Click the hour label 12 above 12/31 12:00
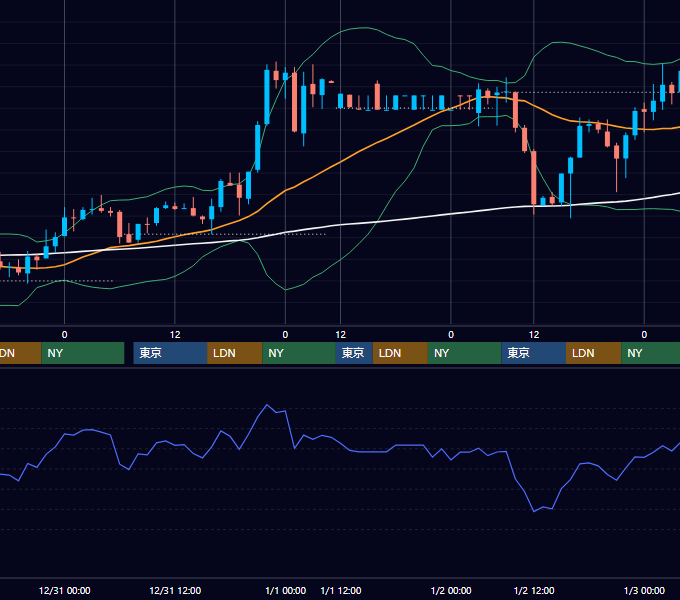680x600 pixels. pos(175,335)
